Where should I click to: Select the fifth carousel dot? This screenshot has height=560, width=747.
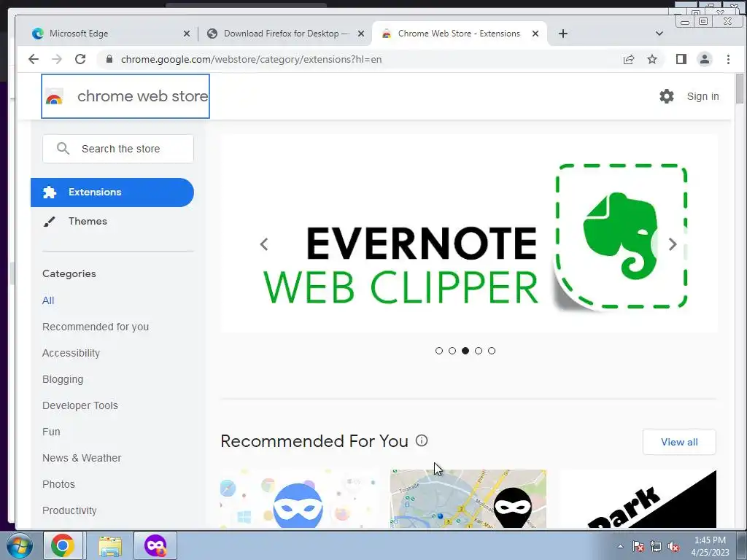click(492, 351)
